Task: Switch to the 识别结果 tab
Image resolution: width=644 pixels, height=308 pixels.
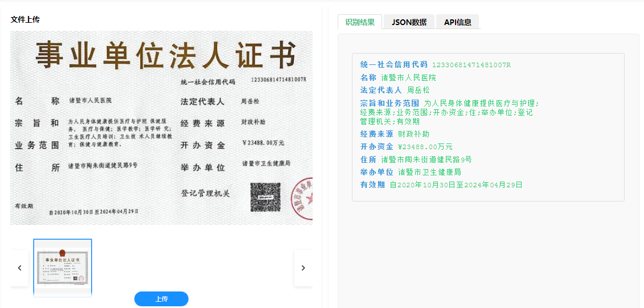Action: click(x=360, y=22)
